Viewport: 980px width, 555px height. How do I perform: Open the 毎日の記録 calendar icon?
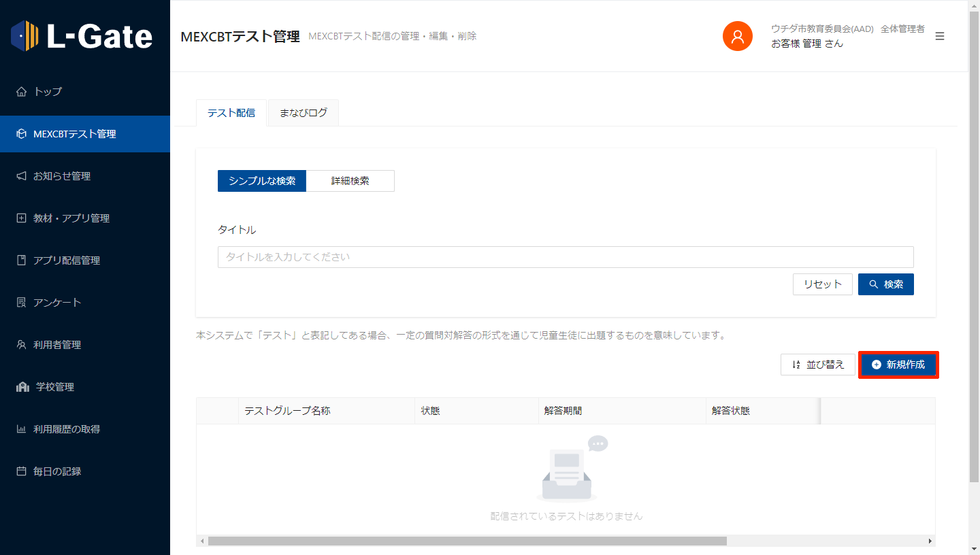[21, 471]
